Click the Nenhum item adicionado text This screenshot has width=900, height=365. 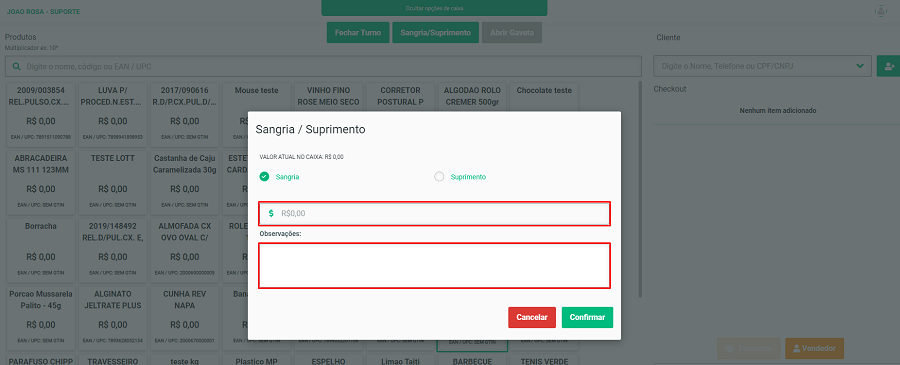click(778, 110)
